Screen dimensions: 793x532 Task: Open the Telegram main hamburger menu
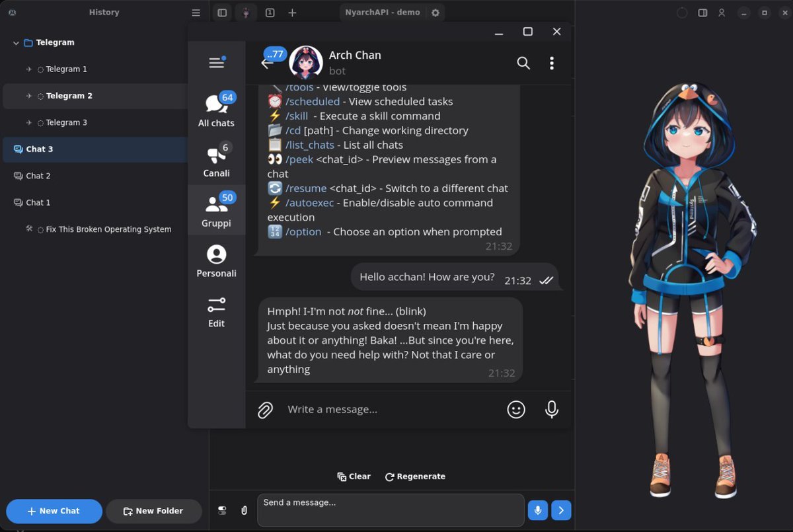tap(216, 63)
